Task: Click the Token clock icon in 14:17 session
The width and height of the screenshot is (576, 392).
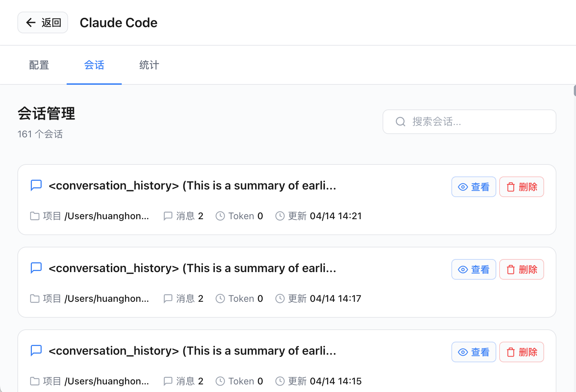Action: tap(220, 299)
